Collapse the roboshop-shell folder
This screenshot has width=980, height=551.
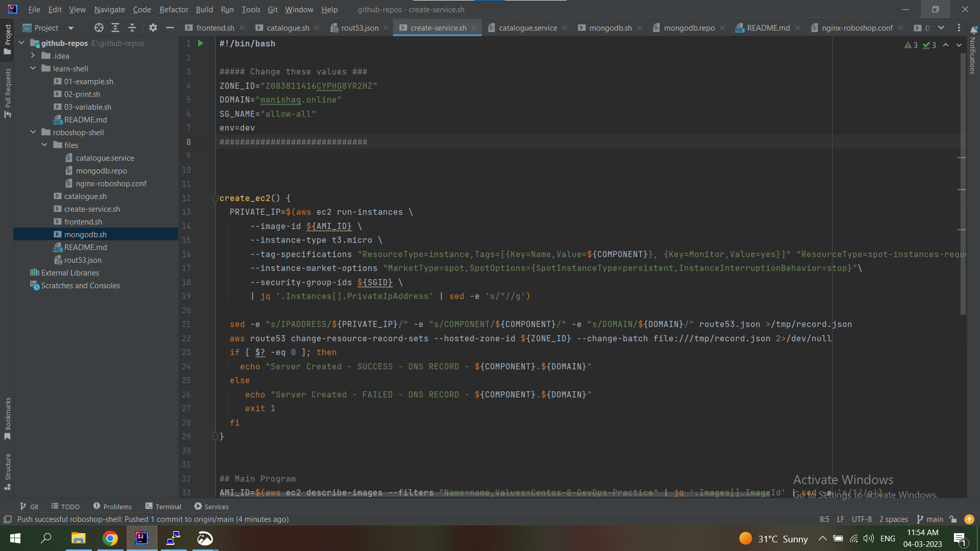click(33, 132)
